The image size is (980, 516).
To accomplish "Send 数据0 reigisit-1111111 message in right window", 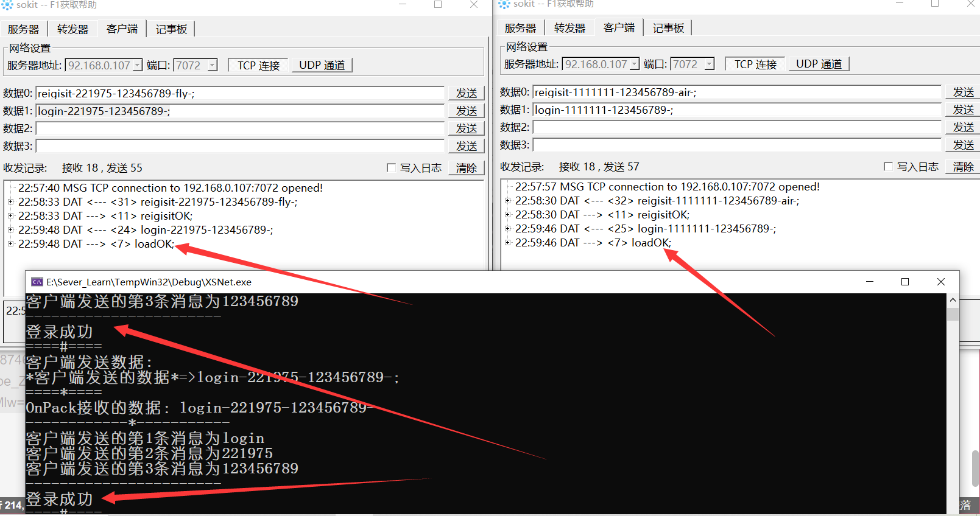I will 964,92.
